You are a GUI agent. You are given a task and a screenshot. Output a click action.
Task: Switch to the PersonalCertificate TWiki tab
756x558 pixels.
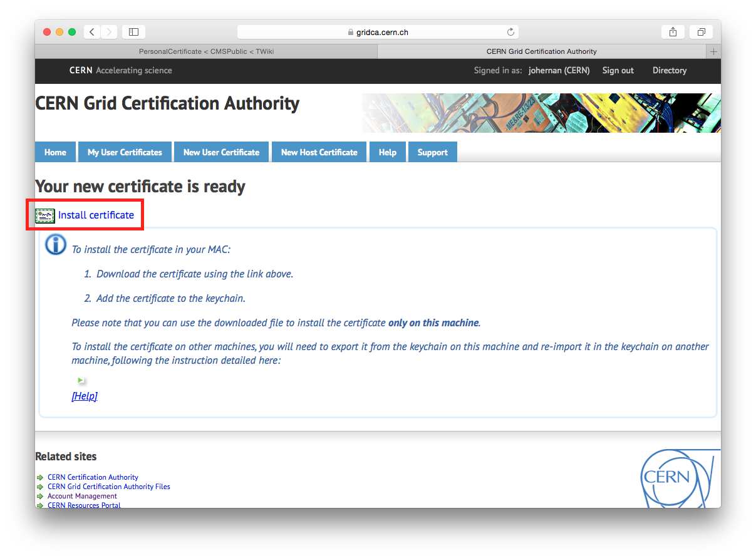tap(206, 51)
